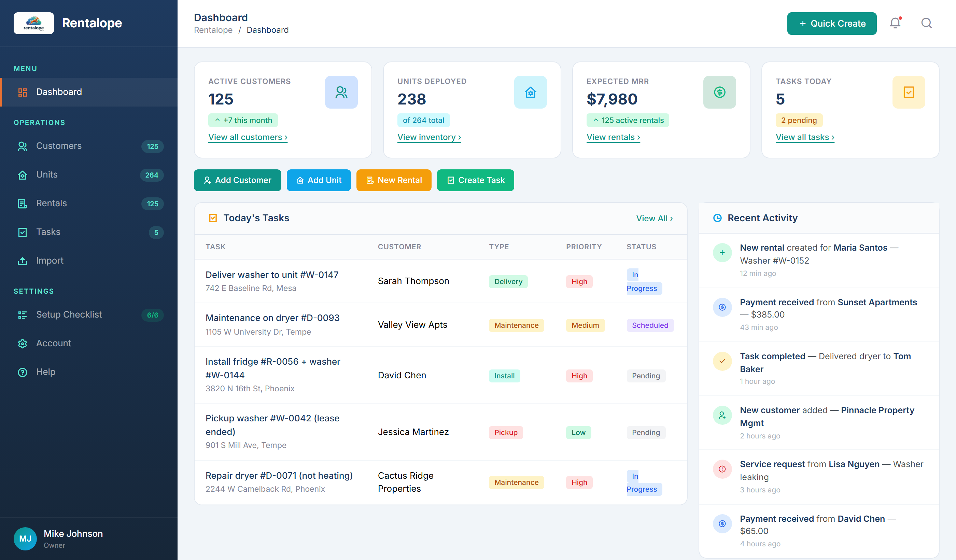Click the Import upload icon in sidebar
The image size is (956, 560).
(23, 261)
